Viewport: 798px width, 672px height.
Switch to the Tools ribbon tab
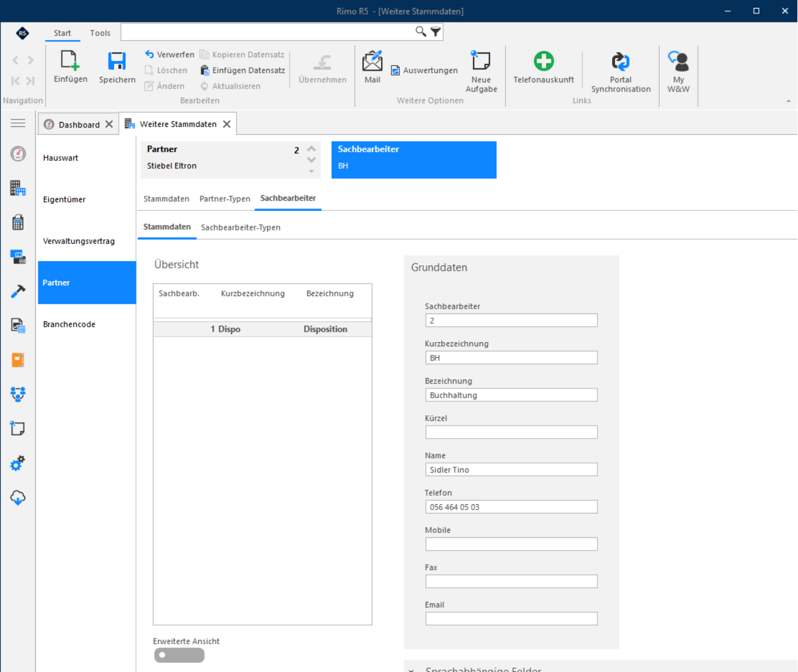(x=100, y=33)
